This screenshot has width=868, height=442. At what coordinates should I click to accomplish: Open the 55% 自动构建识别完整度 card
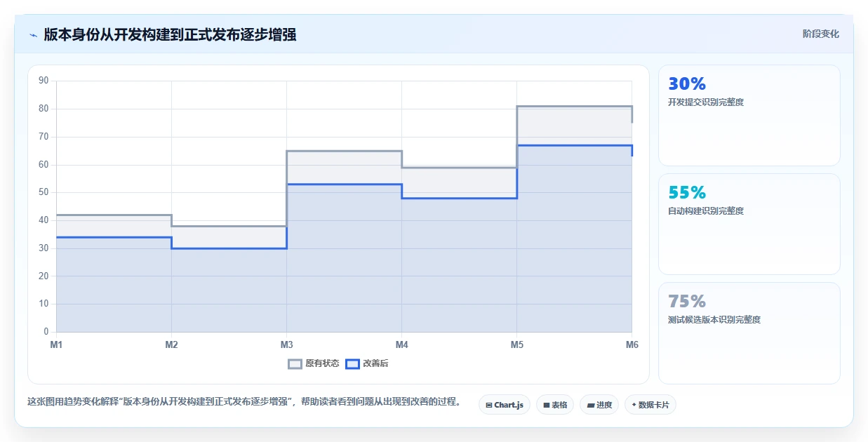[749, 224]
